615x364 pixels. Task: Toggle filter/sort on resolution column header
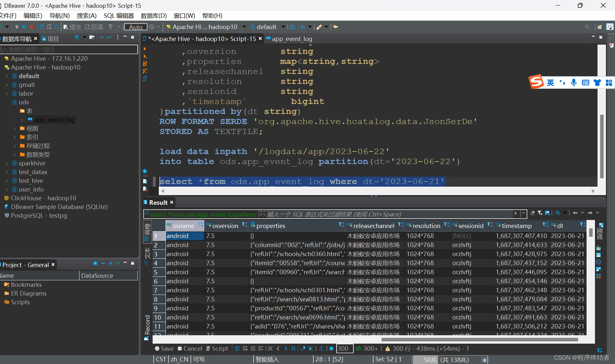(446, 225)
